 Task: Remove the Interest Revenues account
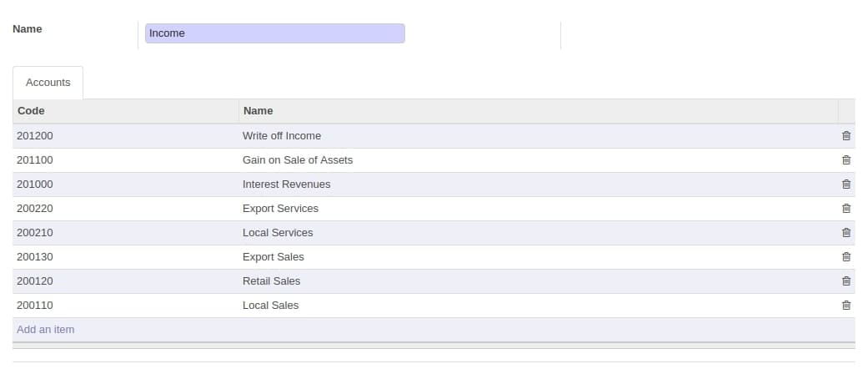coord(845,184)
